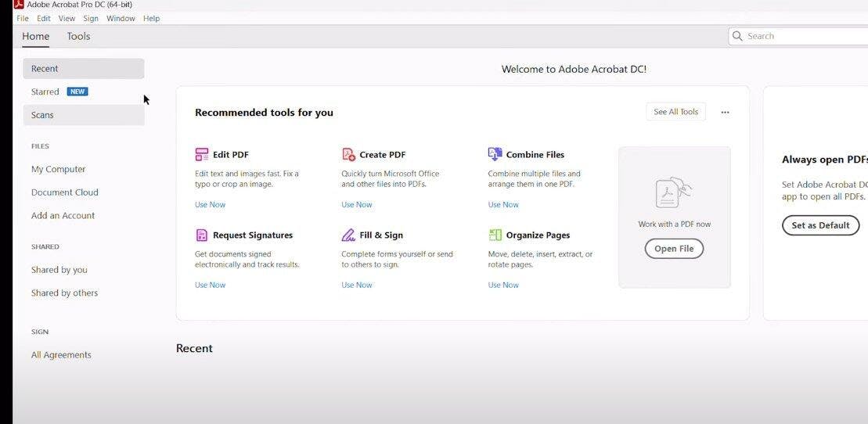
Task: Click the Edit PDF tool icon
Action: (x=201, y=154)
